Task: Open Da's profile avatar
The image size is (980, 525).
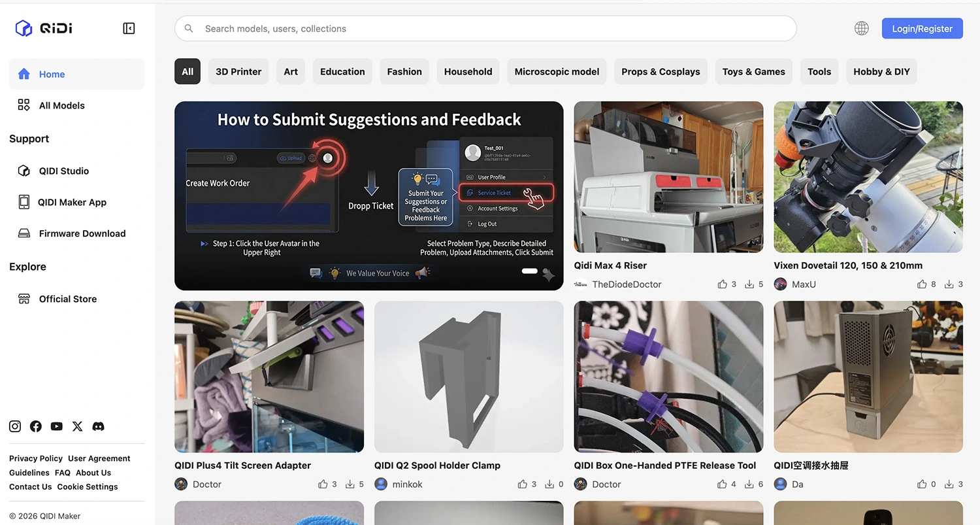Action: tap(780, 484)
